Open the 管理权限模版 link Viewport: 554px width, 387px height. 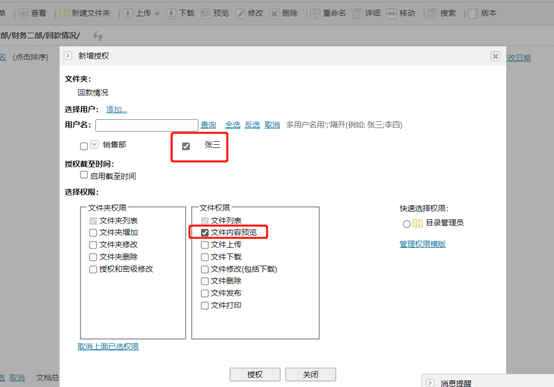pyautogui.click(x=423, y=244)
